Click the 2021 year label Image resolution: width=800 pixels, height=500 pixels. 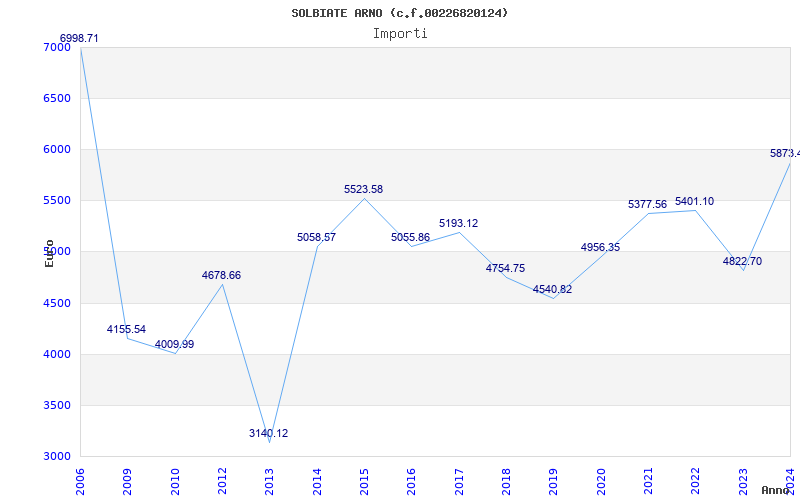tap(648, 482)
